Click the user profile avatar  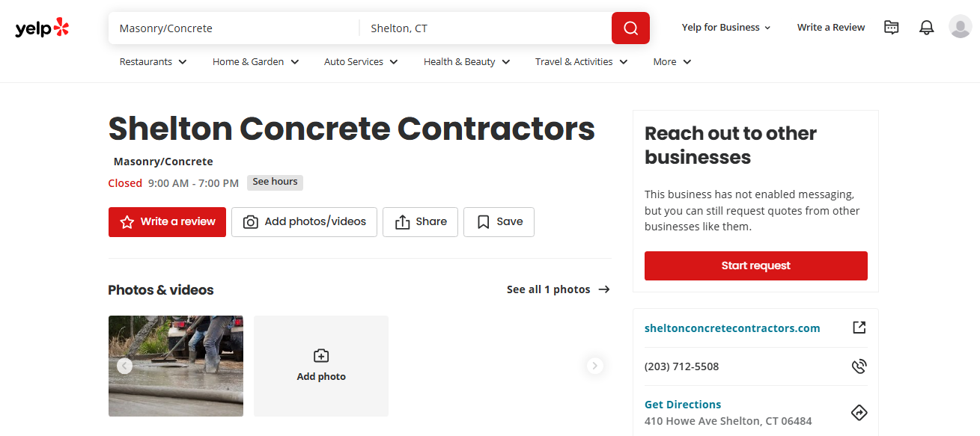pos(961,27)
